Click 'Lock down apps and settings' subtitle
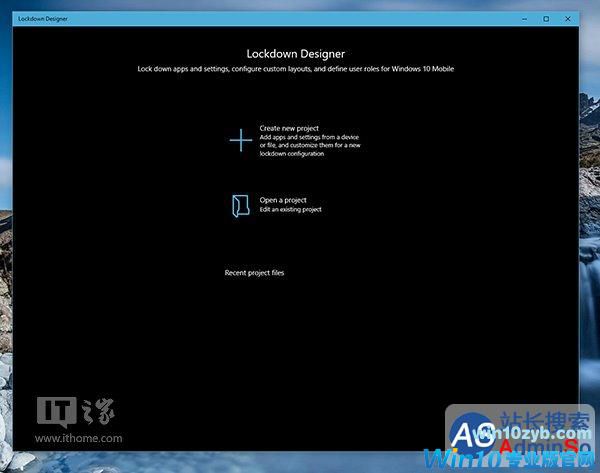600x473 pixels. pos(295,69)
